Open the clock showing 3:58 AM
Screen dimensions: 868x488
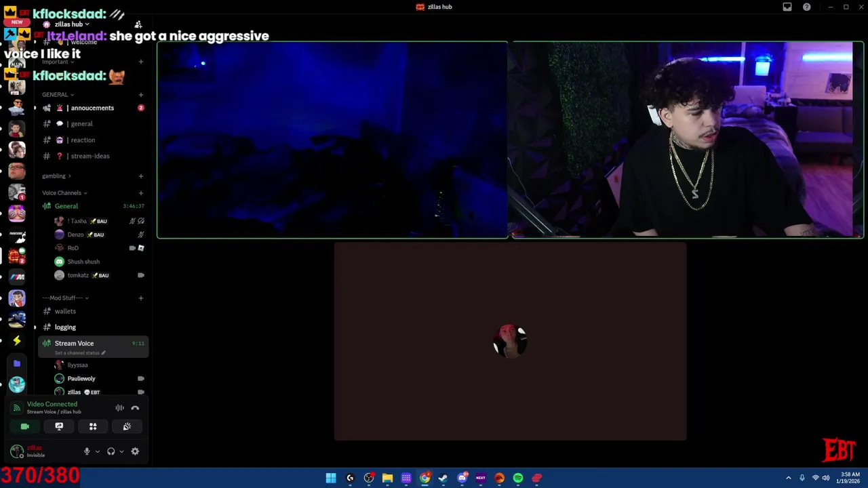click(x=850, y=478)
